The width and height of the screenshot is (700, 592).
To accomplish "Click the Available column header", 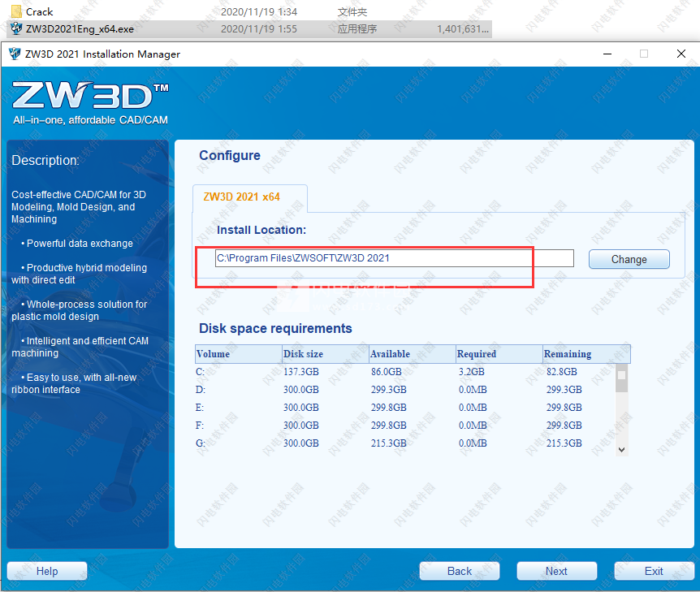I will coord(413,354).
